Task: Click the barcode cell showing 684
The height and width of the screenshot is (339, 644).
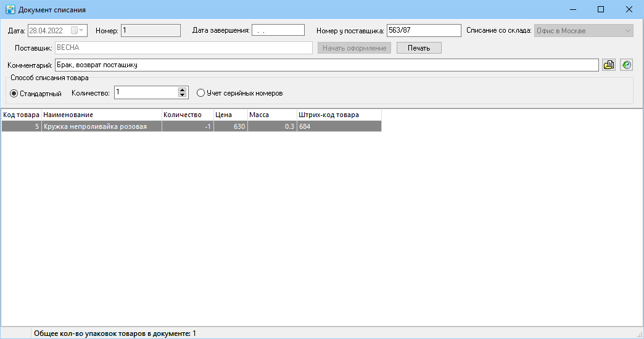Action: coord(339,126)
